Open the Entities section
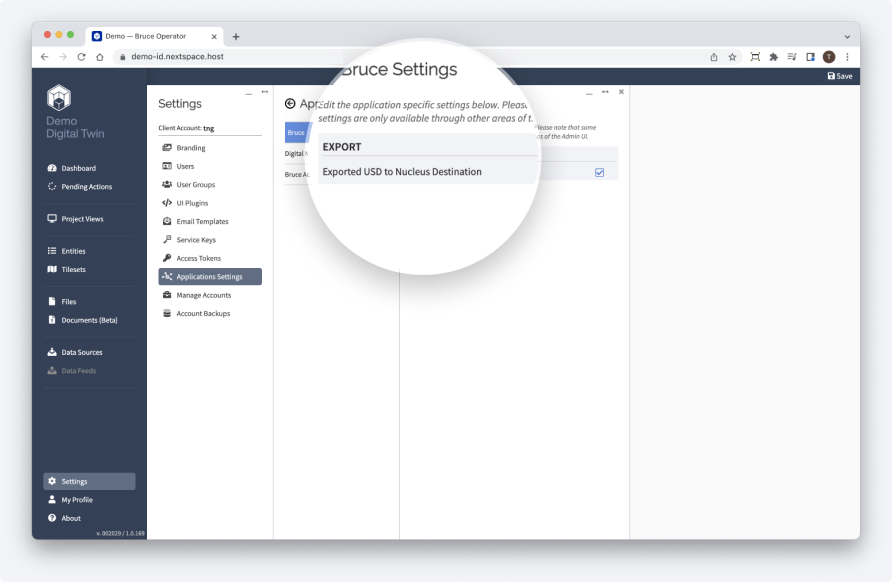 [73, 251]
